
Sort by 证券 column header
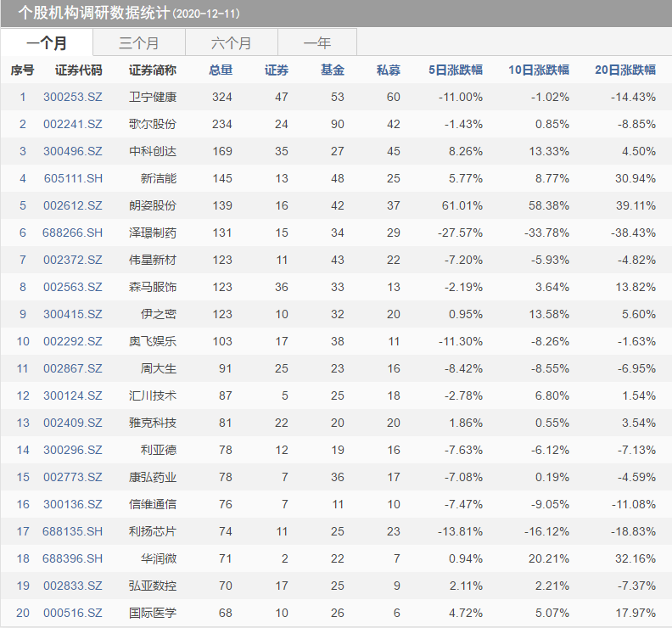pyautogui.click(x=277, y=70)
